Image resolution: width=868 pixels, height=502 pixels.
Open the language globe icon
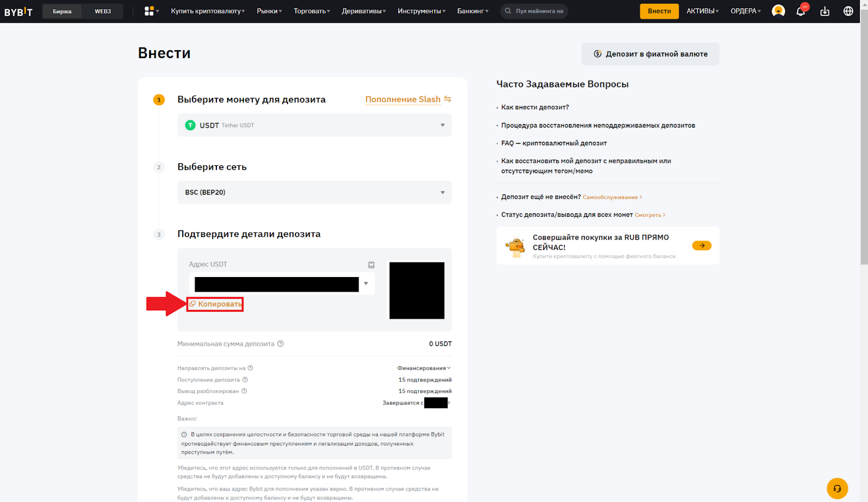(x=848, y=11)
